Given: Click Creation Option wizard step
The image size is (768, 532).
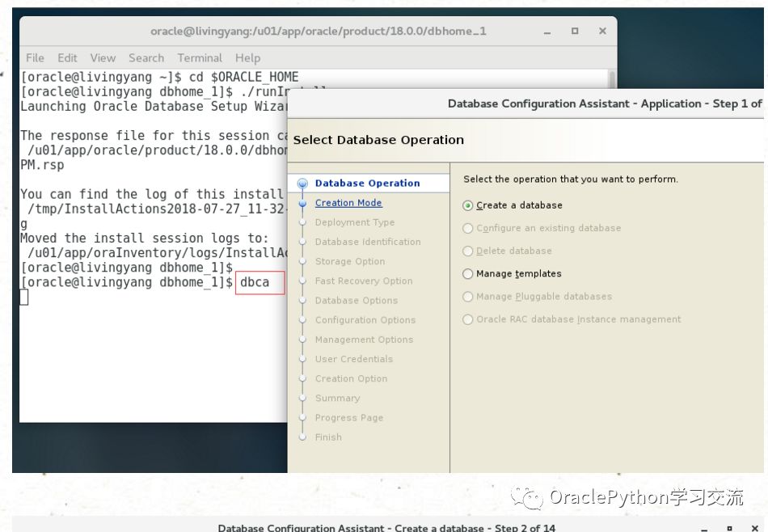Looking at the screenshot, I should coord(351,378).
